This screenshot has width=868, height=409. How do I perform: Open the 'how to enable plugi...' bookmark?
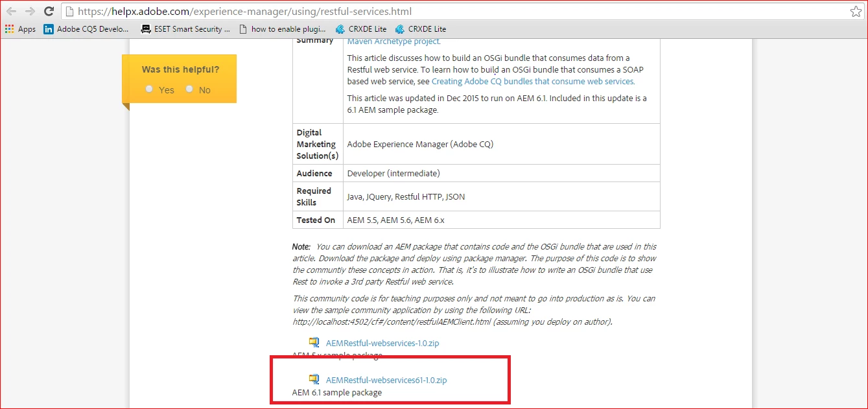tap(282, 29)
